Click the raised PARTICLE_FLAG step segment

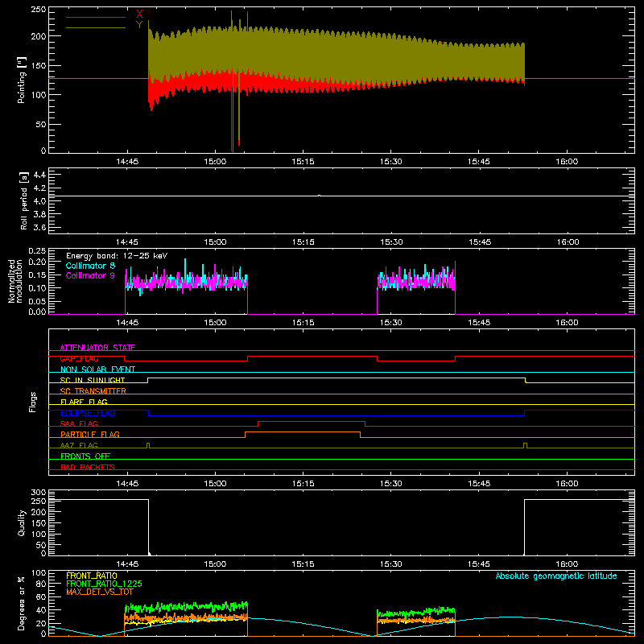(x=303, y=432)
